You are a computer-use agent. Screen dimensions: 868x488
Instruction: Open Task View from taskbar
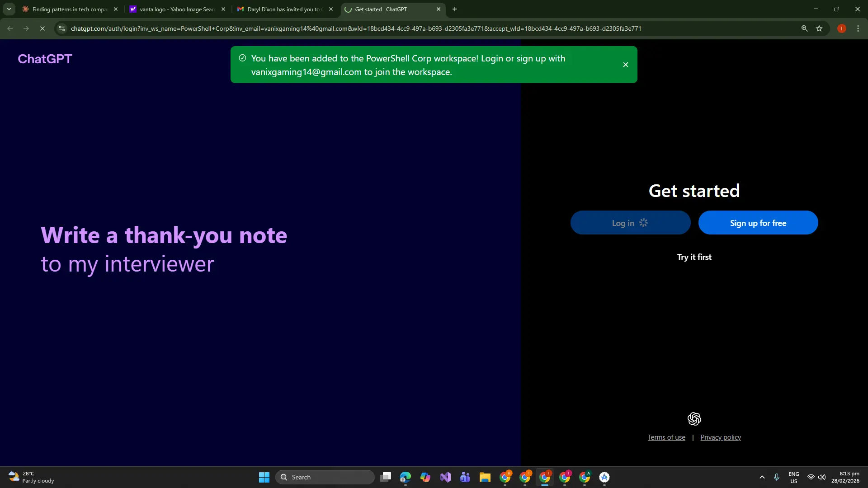(386, 477)
